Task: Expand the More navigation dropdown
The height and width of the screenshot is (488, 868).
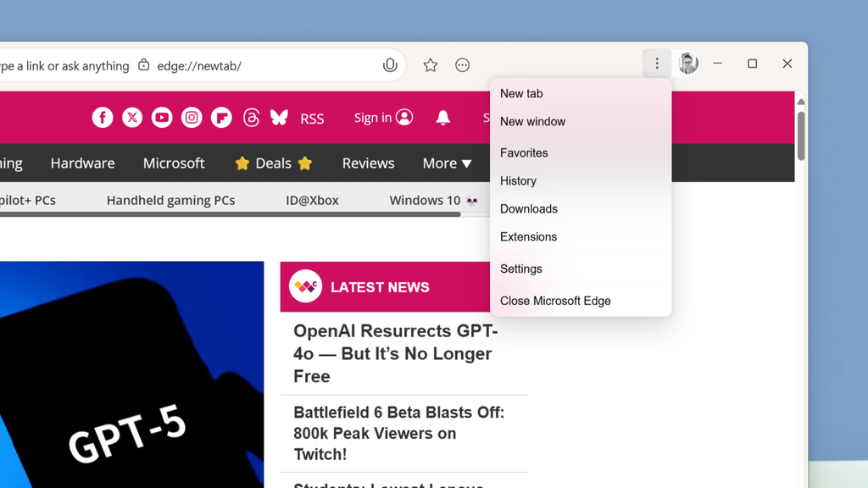Action: [x=447, y=163]
